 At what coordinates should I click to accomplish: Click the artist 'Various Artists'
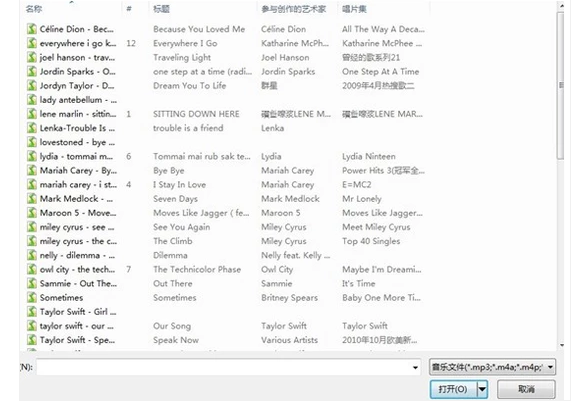point(289,340)
